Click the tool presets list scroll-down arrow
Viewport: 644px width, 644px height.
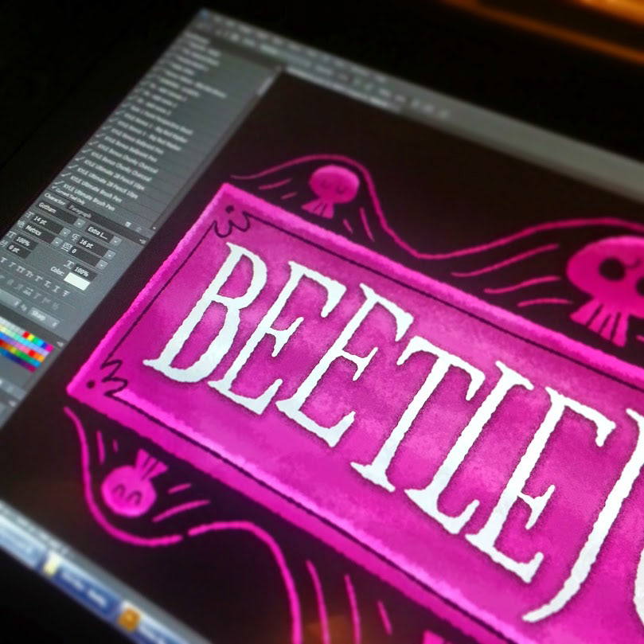[154, 228]
